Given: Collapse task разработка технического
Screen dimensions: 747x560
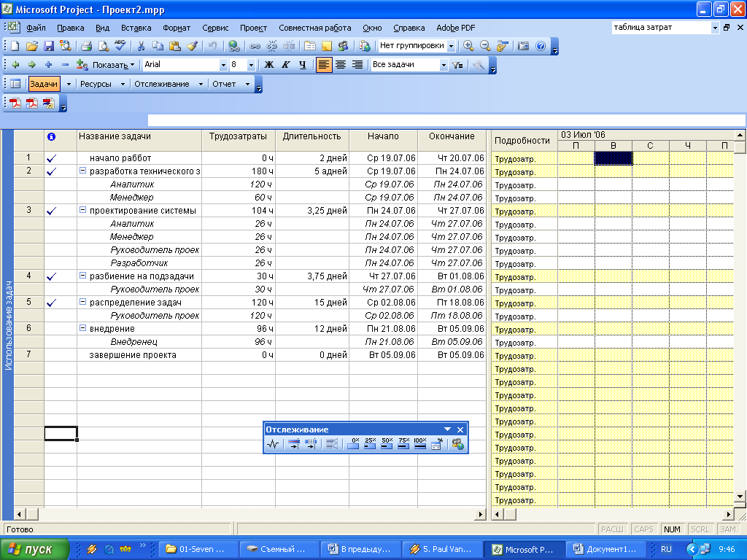Looking at the screenshot, I should pos(82,171).
